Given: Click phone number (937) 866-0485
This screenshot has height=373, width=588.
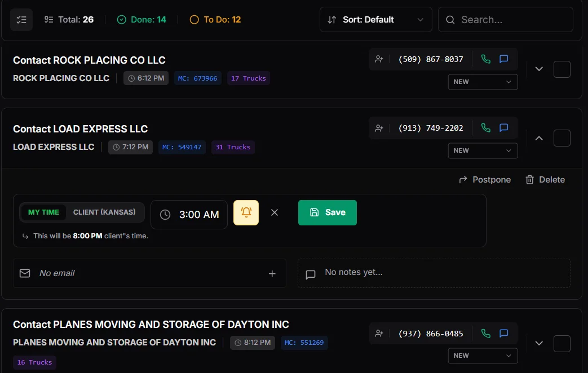Looking at the screenshot, I should 431,333.
